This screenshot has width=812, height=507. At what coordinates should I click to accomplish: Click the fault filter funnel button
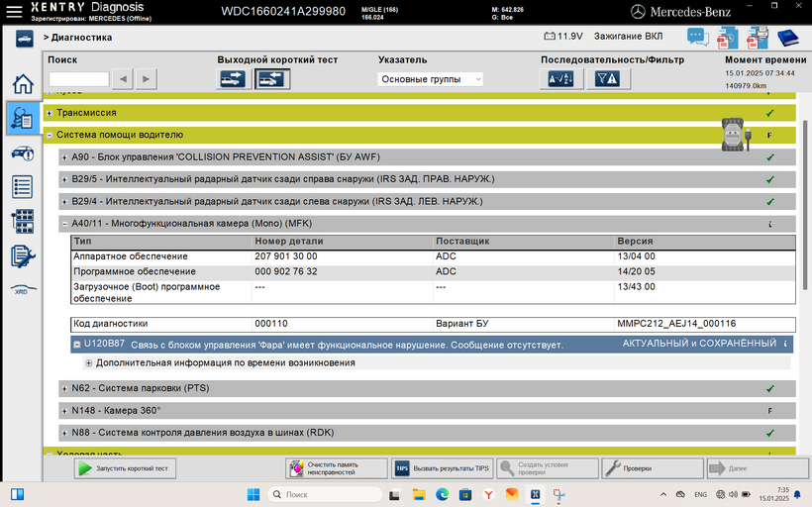(x=607, y=79)
